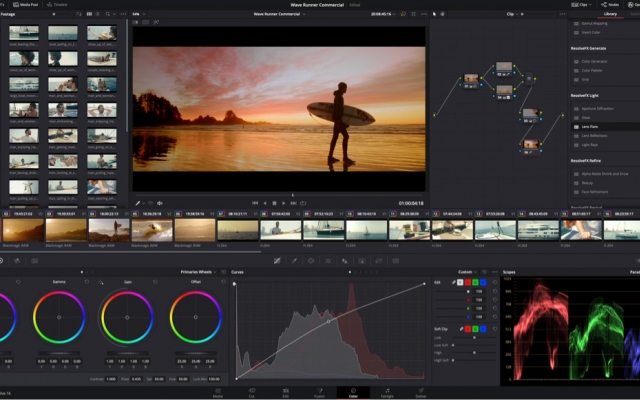Enable the blue curve channel in Edit
The image size is (640, 400).
click(x=483, y=282)
